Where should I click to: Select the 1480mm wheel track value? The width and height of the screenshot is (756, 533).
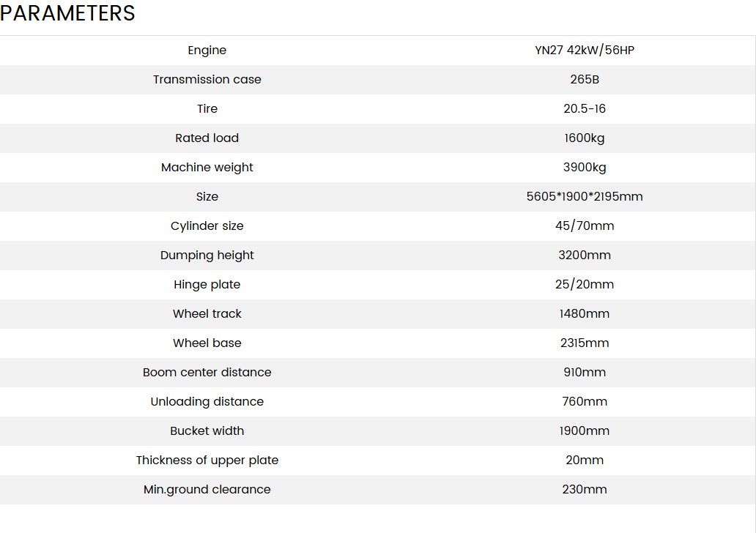point(585,314)
